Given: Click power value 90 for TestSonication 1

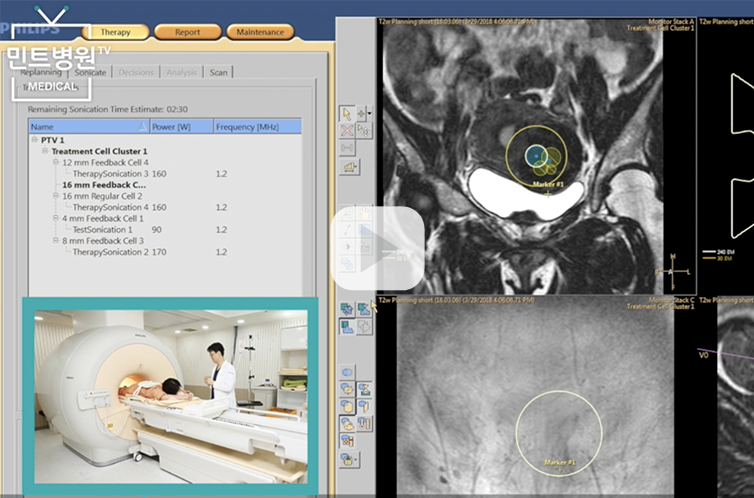Looking at the screenshot, I should pyautogui.click(x=156, y=229).
